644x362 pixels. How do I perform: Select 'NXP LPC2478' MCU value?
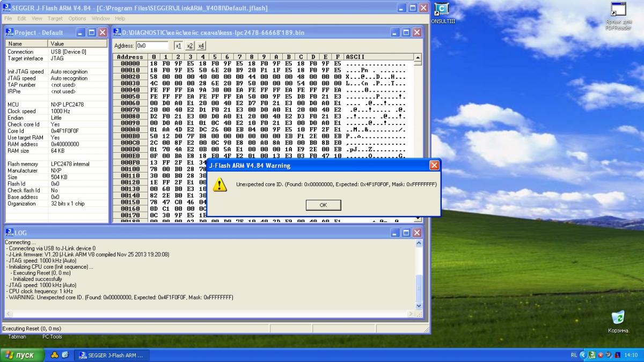(67, 105)
